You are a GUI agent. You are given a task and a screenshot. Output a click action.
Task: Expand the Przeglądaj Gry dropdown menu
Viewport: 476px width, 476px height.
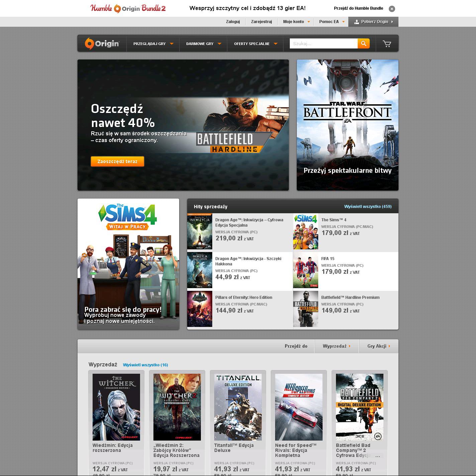coord(153,44)
